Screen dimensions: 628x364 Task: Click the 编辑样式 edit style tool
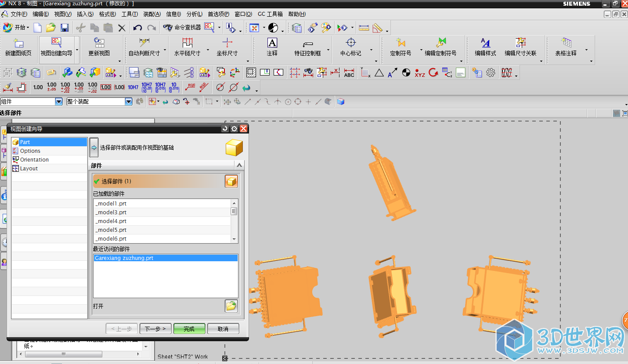click(485, 47)
